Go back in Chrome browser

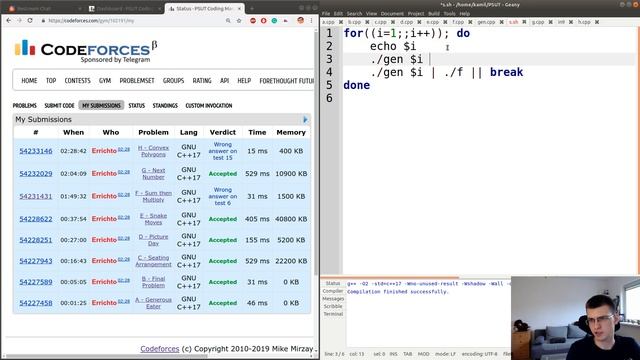click(x=9, y=20)
